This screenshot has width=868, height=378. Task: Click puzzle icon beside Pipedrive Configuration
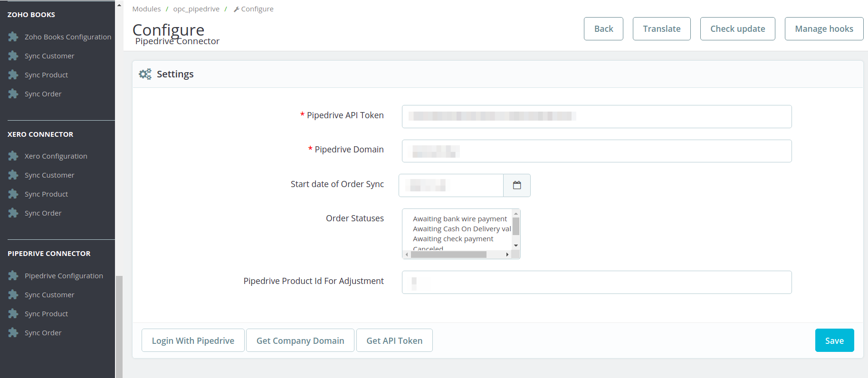point(13,275)
